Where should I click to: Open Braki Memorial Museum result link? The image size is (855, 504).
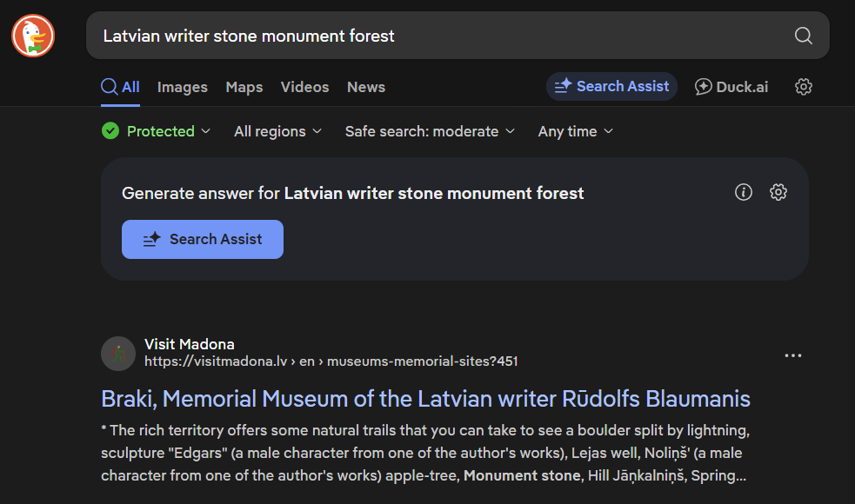tap(425, 399)
